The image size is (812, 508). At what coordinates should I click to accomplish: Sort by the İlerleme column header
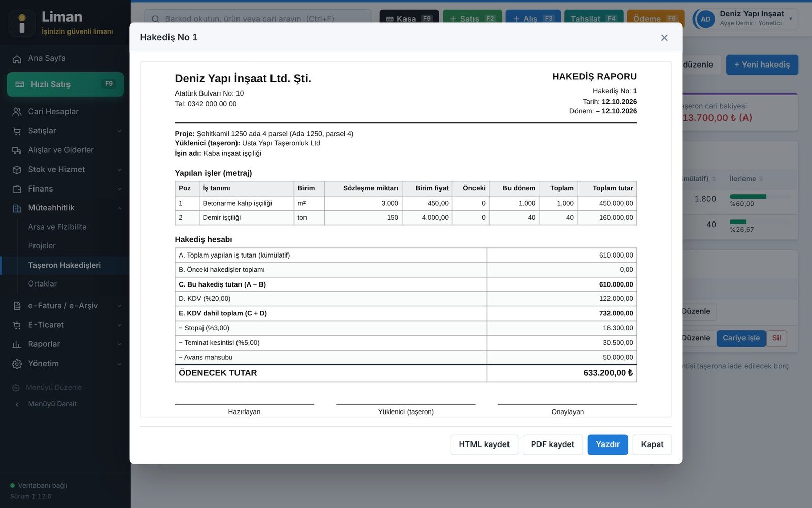pos(746,179)
